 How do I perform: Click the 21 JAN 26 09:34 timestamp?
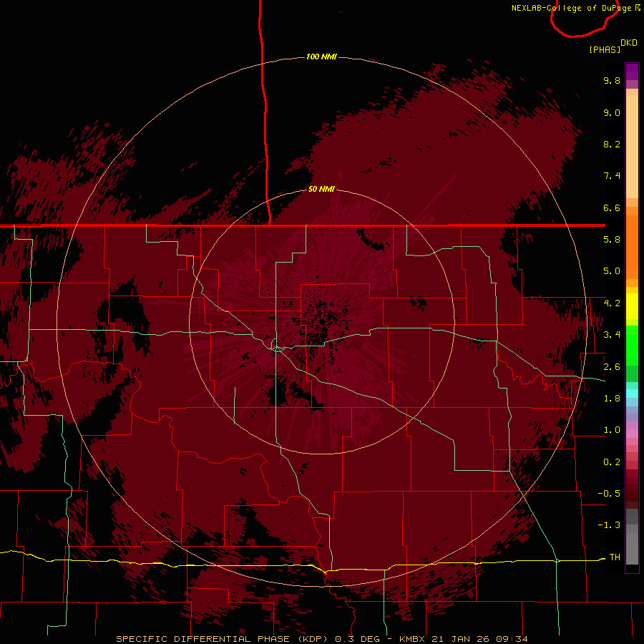tap(479, 639)
